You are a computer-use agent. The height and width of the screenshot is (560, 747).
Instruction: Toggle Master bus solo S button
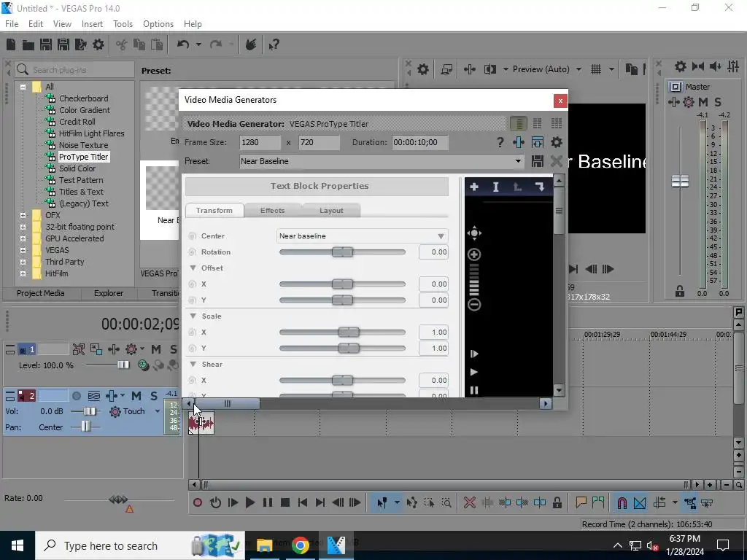[x=718, y=102]
